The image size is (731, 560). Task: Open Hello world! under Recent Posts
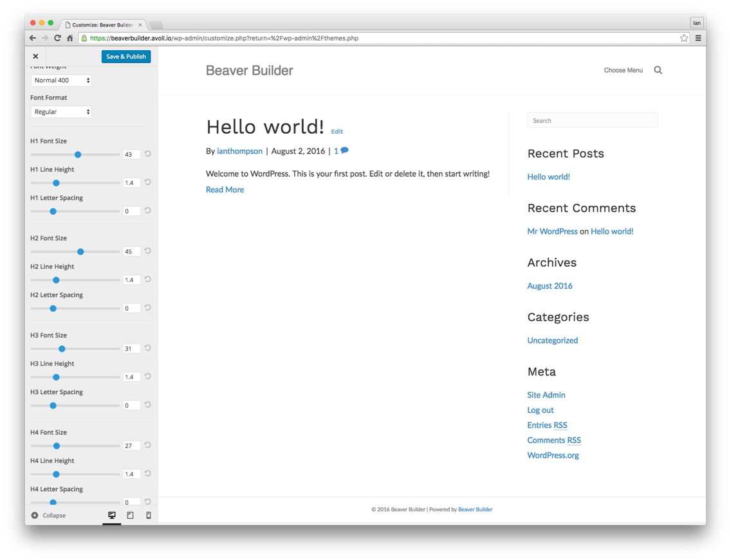[x=549, y=177]
